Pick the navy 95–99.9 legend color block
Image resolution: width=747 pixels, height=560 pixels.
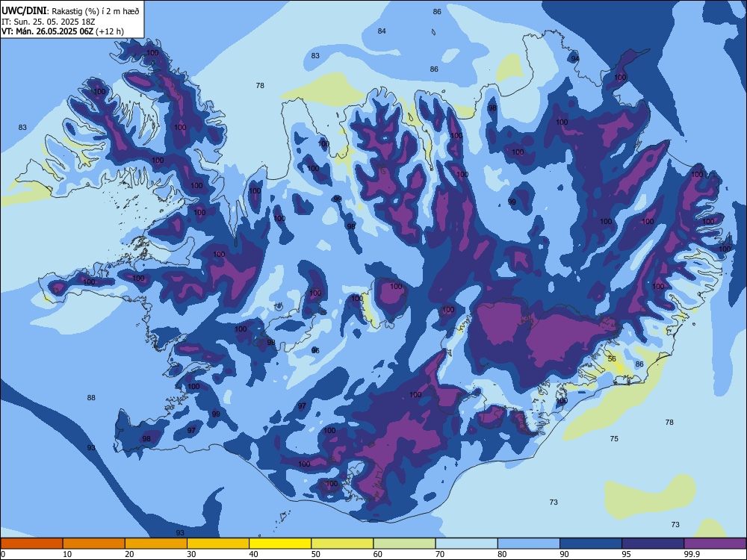tap(653, 544)
